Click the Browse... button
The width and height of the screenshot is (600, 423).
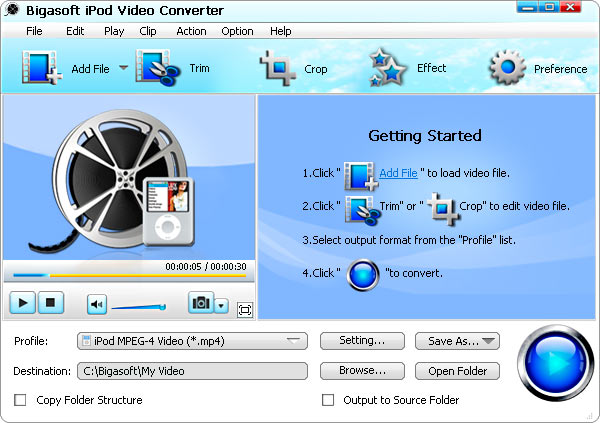(362, 371)
